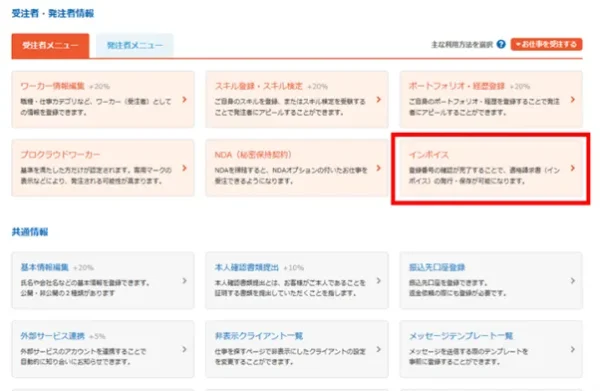Switch to the 受注者メニュー tab
Image resolution: width=600 pixels, height=391 pixels.
pos(51,46)
